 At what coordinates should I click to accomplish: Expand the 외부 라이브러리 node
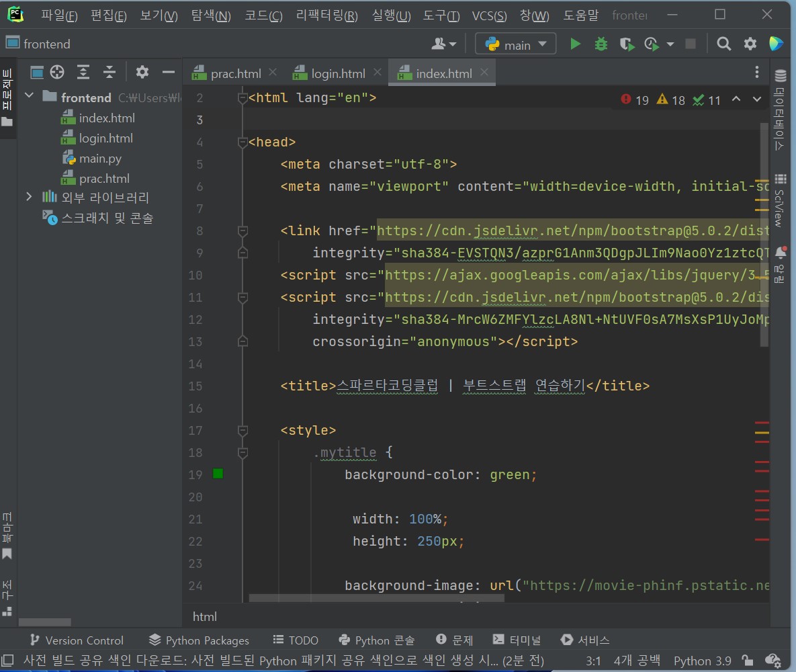point(29,197)
